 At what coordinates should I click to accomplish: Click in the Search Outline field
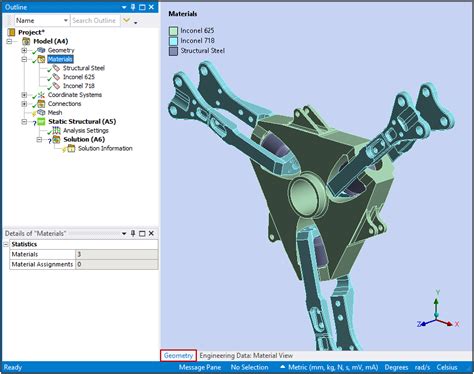[x=95, y=21]
